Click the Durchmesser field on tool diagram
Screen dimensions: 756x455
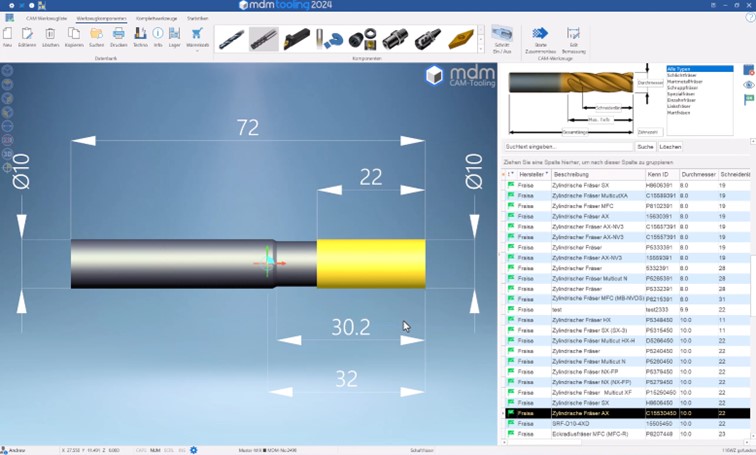point(650,83)
